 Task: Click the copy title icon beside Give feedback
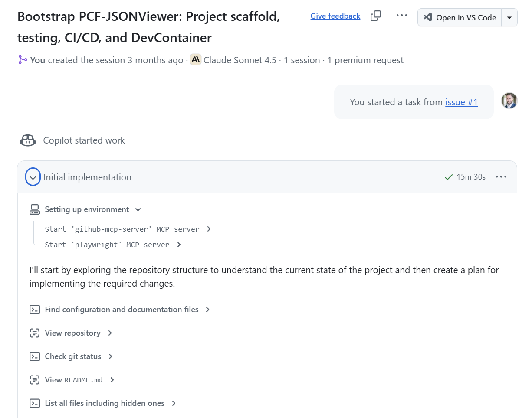pyautogui.click(x=375, y=15)
